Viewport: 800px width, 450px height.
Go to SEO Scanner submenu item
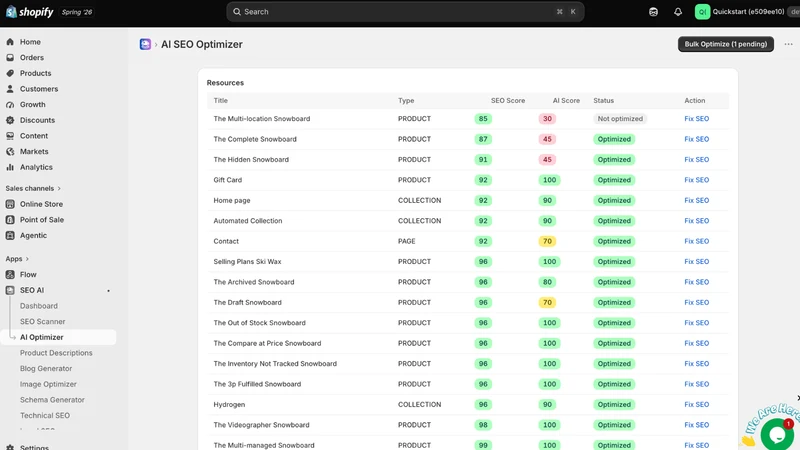[42, 321]
